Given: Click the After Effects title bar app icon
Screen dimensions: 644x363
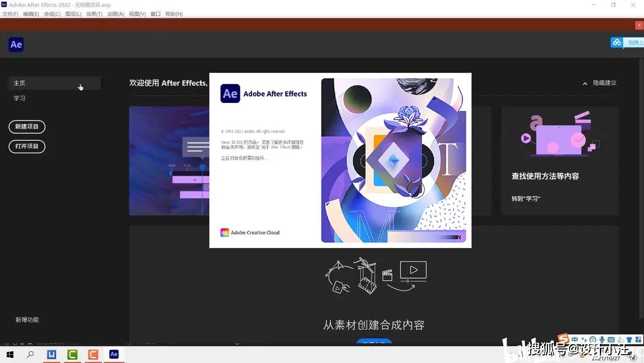Looking at the screenshot, I should [x=4, y=5].
